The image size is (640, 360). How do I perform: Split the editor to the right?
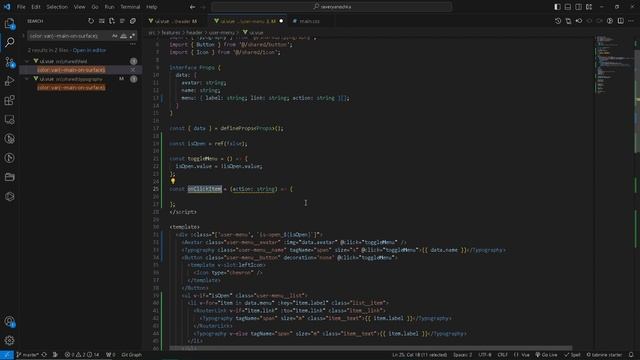(x=620, y=21)
